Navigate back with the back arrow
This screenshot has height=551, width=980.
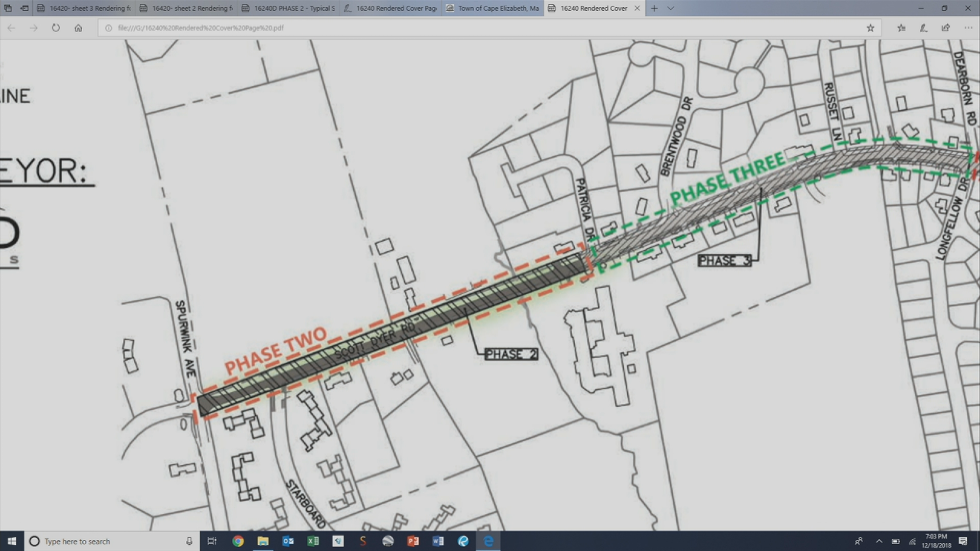11,28
